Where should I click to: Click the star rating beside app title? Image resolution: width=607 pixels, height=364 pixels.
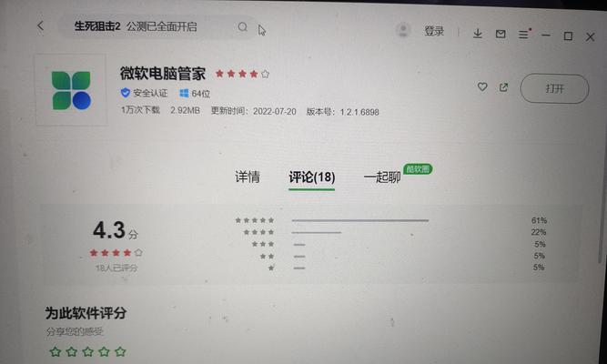coord(242,74)
